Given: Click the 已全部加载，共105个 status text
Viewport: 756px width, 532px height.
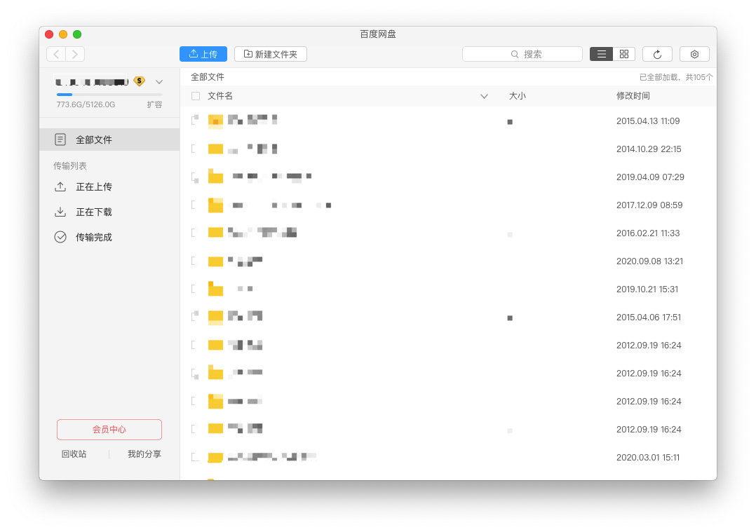Looking at the screenshot, I should tap(675, 77).
